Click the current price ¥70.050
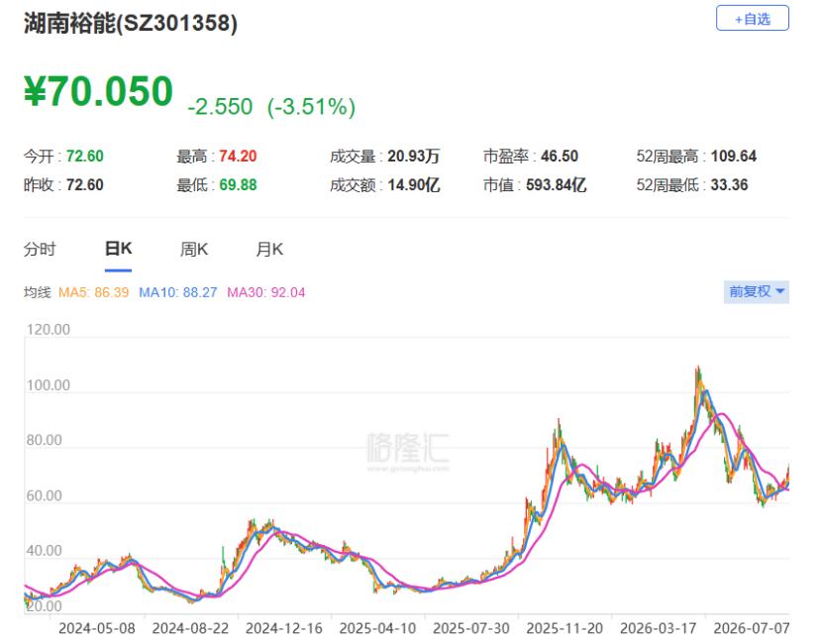 coord(98,91)
